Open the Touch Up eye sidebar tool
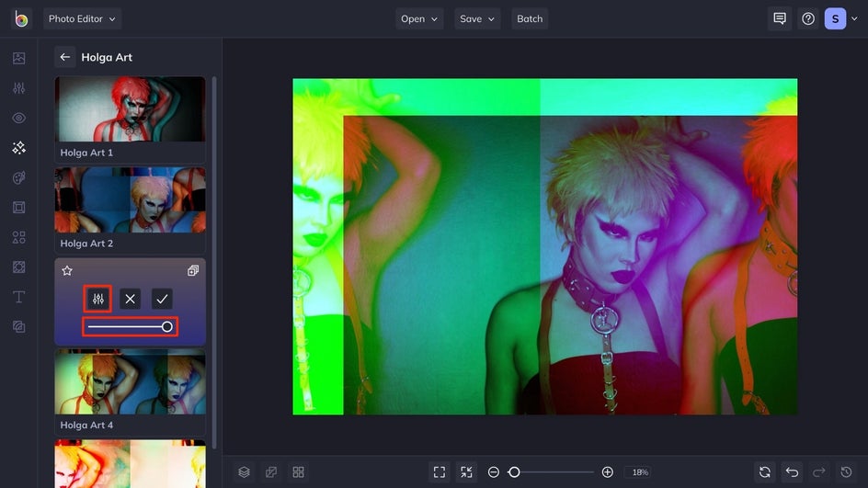Image resolution: width=868 pixels, height=488 pixels. click(x=18, y=118)
